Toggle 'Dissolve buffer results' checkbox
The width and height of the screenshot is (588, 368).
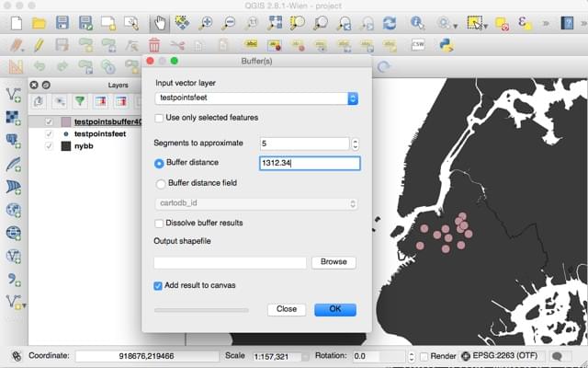(x=160, y=224)
